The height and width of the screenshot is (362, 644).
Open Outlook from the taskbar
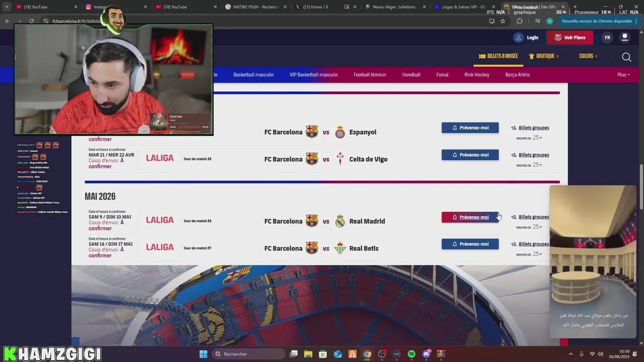(338, 354)
